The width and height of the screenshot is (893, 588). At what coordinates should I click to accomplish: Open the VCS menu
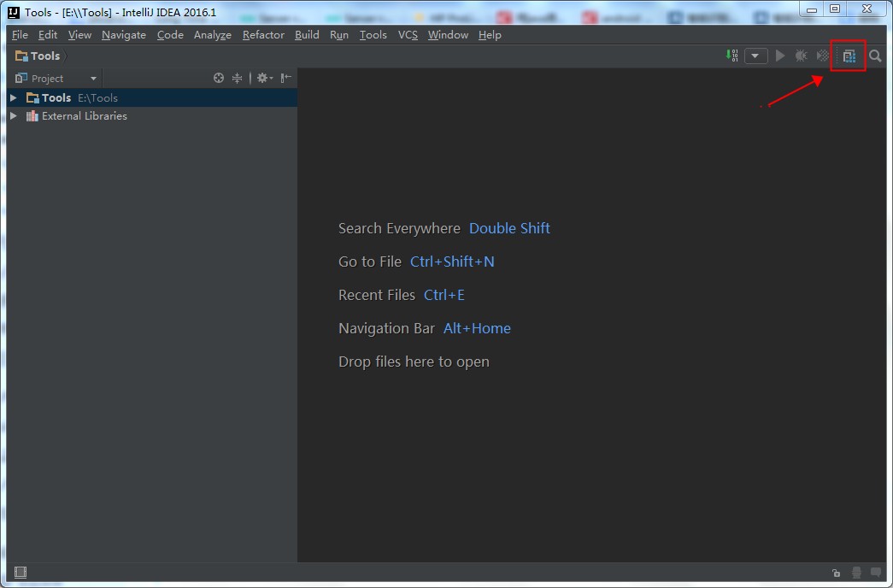tap(408, 35)
